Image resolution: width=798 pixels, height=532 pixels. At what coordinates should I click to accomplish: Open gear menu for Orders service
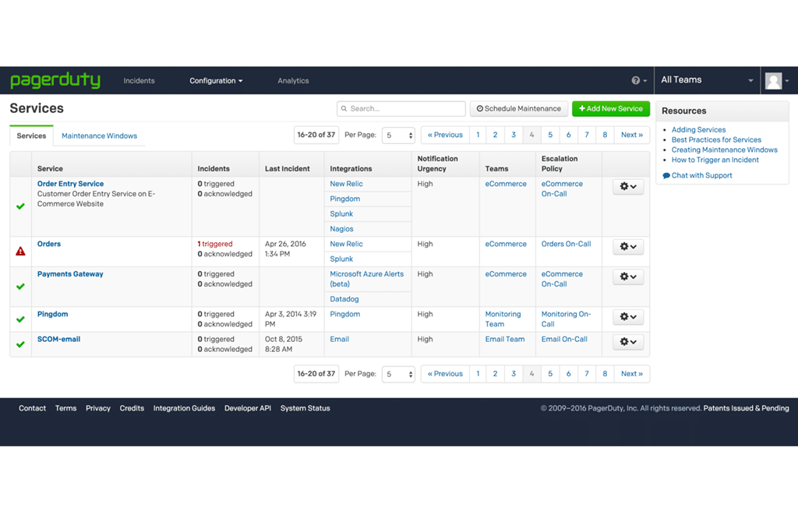[x=628, y=247]
